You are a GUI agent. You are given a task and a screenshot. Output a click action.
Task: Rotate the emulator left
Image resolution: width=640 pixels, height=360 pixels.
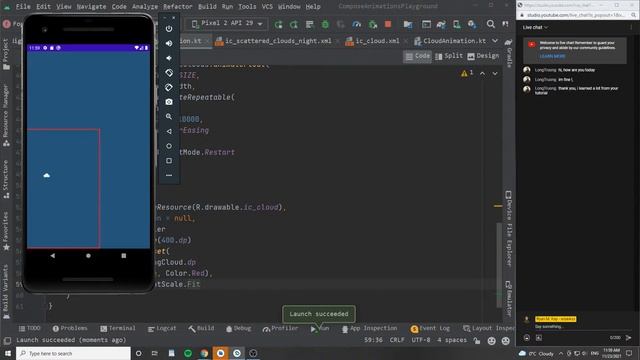pyautogui.click(x=169, y=73)
